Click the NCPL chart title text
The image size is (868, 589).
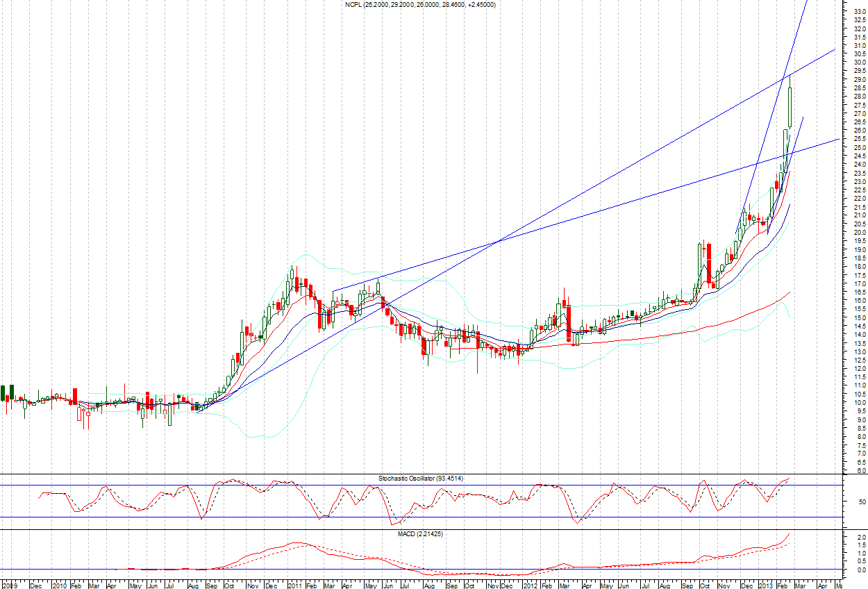tap(420, 5)
